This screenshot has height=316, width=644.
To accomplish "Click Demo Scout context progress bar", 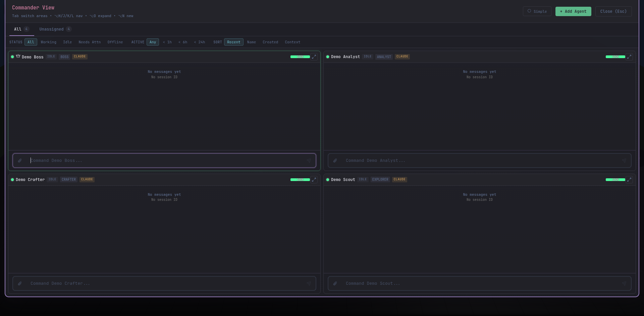I will tap(615, 180).
